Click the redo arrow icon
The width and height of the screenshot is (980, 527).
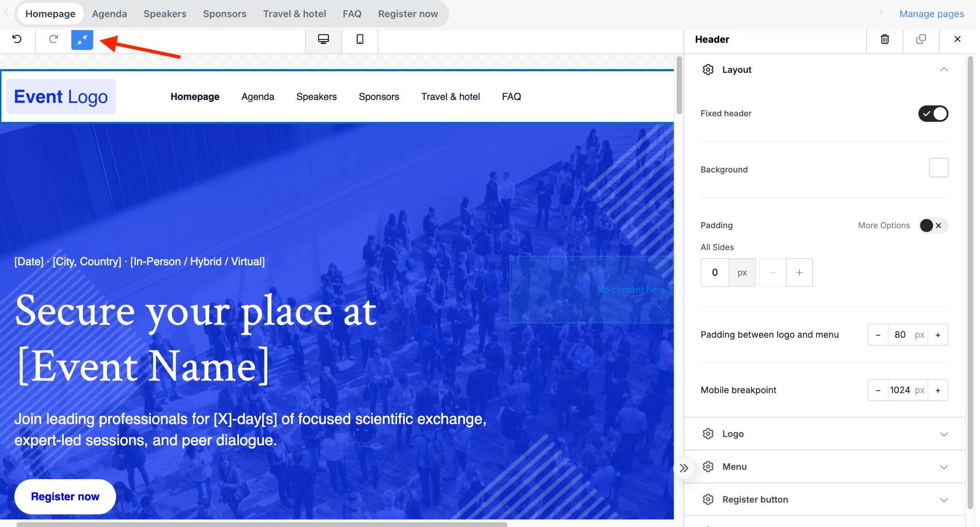coord(54,39)
